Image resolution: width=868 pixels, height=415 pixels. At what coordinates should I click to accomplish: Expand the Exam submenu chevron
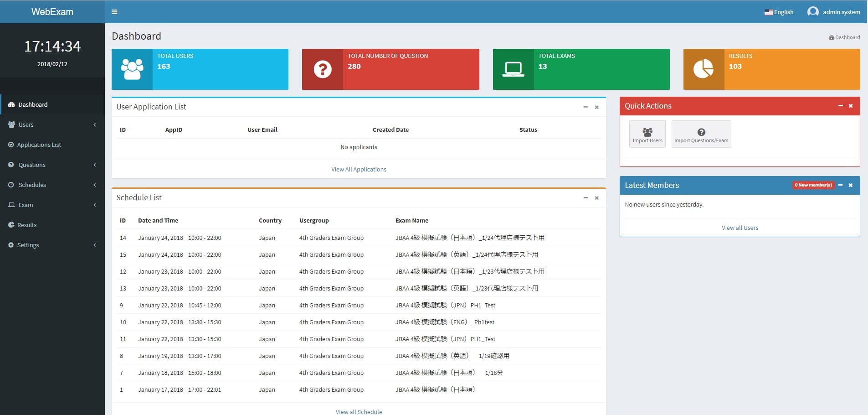95,205
